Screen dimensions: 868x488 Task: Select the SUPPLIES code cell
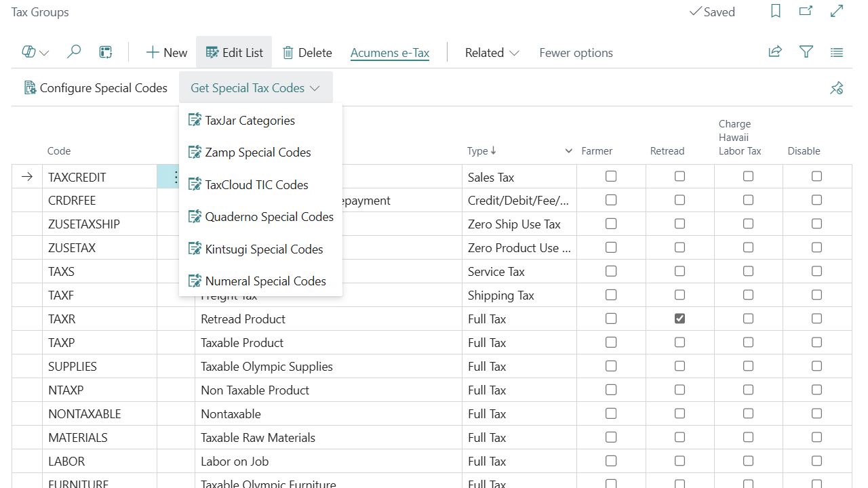click(73, 367)
